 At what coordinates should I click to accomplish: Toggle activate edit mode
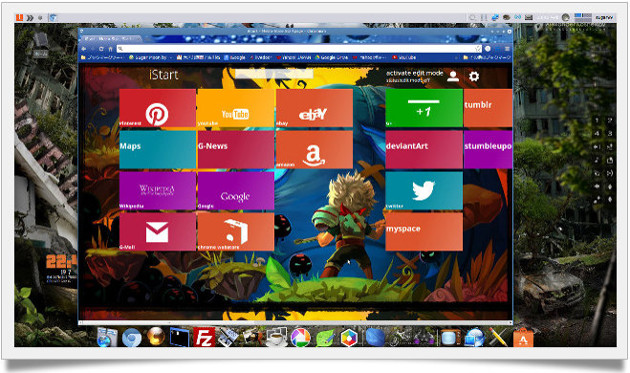(414, 73)
